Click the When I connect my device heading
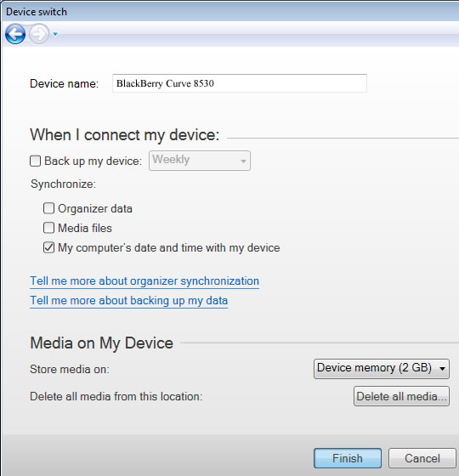Screen dimensions: 459x476 tap(124, 135)
